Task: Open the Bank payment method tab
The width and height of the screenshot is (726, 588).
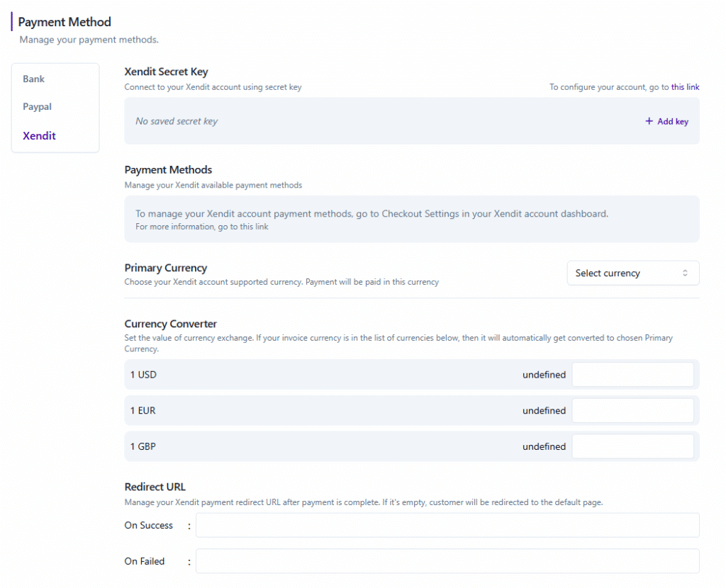Action: [x=34, y=79]
